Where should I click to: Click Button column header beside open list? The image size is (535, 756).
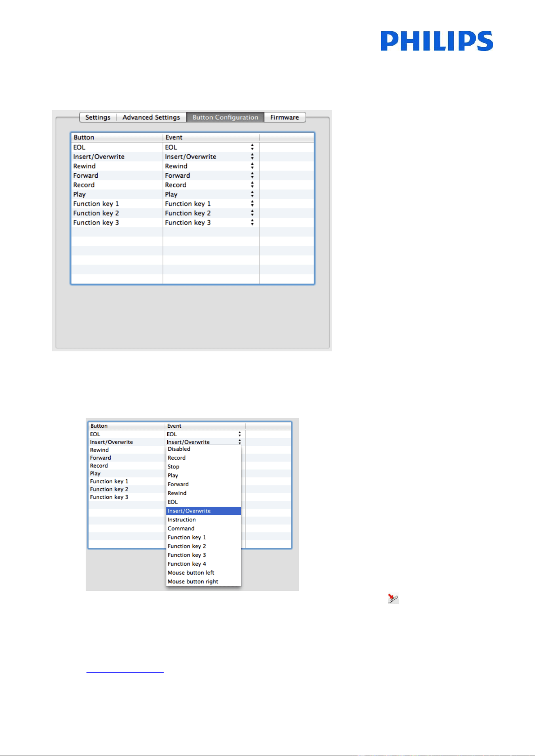coord(126,426)
